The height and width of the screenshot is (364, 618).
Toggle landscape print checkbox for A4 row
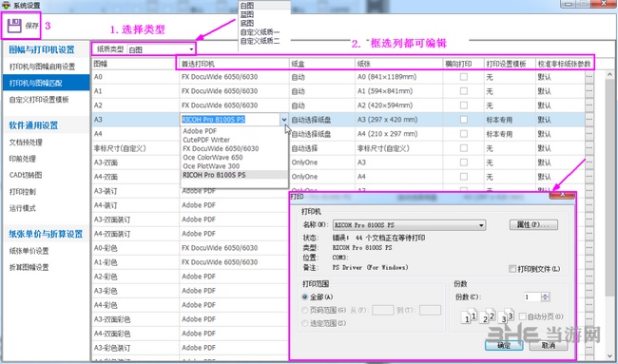coord(464,134)
